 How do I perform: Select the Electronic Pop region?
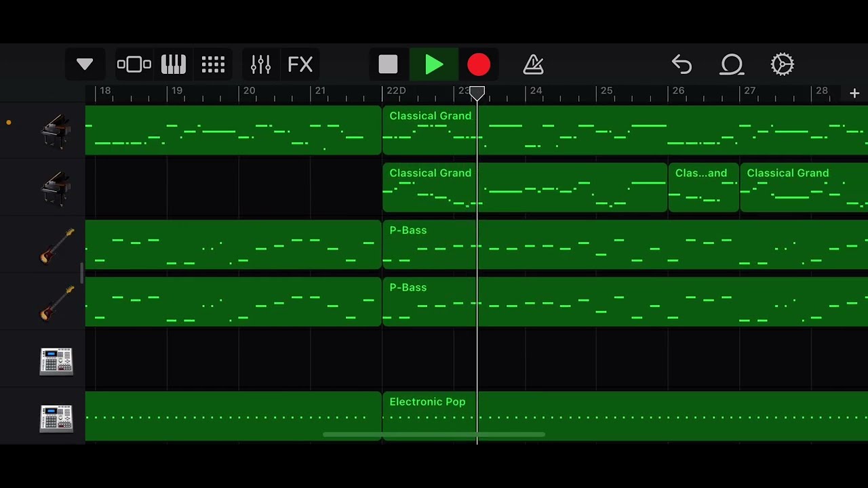point(625,416)
